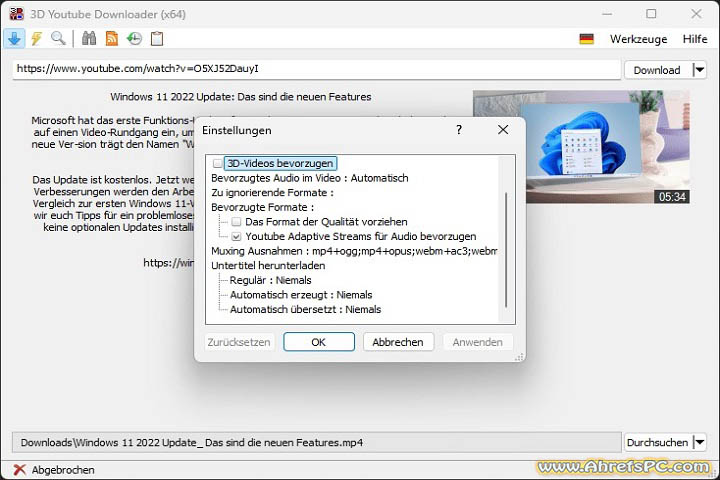Open the Durchsuchen button dropdown arrow
This screenshot has height=480, width=720.
pos(699,442)
